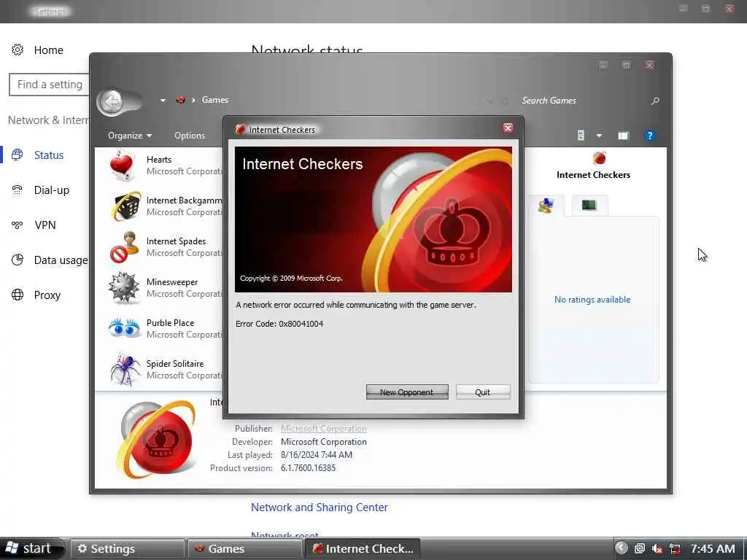Image resolution: width=747 pixels, height=560 pixels.
Task: Click the taskbar clock 7:45 AM
Action: point(712,548)
